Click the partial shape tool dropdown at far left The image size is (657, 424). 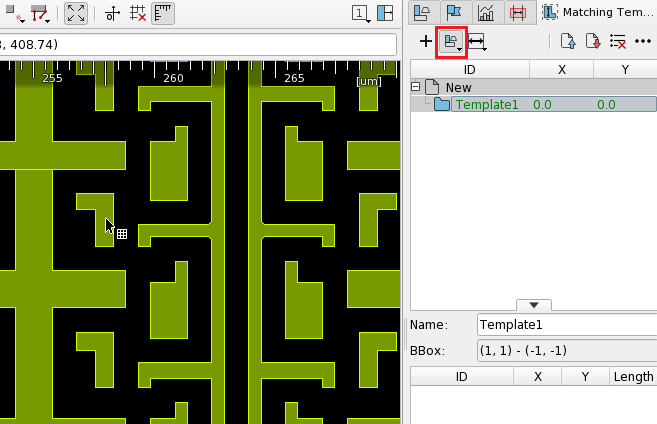[x=15, y=13]
